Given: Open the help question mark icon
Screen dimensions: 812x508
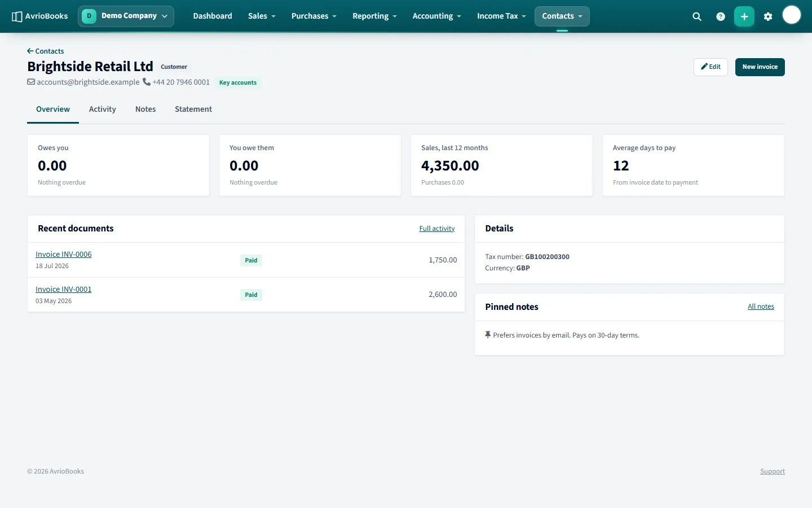Looking at the screenshot, I should point(721,16).
